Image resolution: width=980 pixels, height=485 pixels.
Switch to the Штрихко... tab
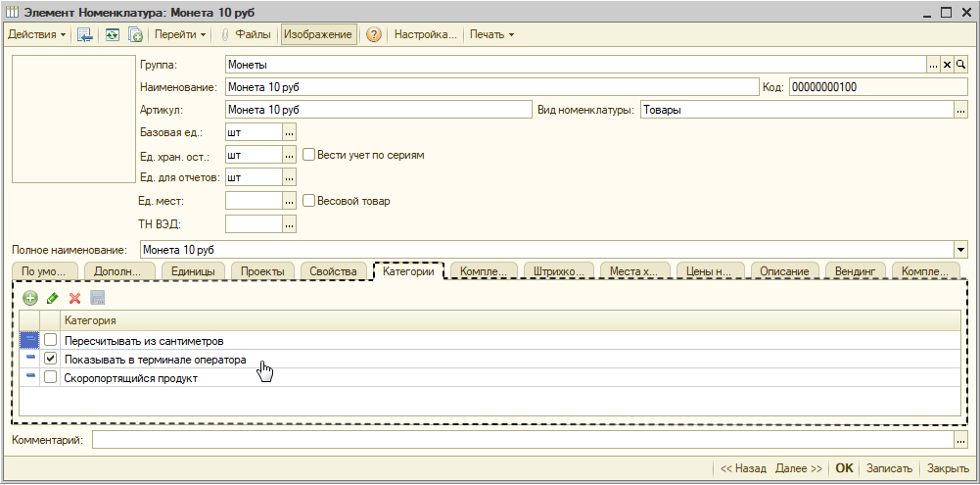coord(559,271)
